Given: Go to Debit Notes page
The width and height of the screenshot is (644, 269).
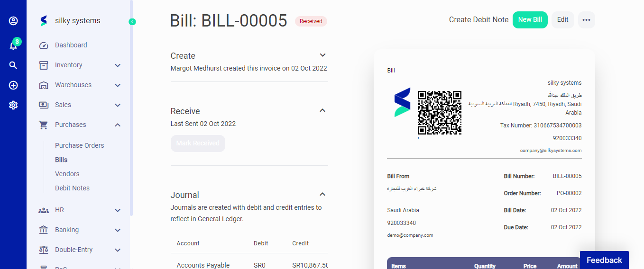Looking at the screenshot, I should [x=72, y=188].
